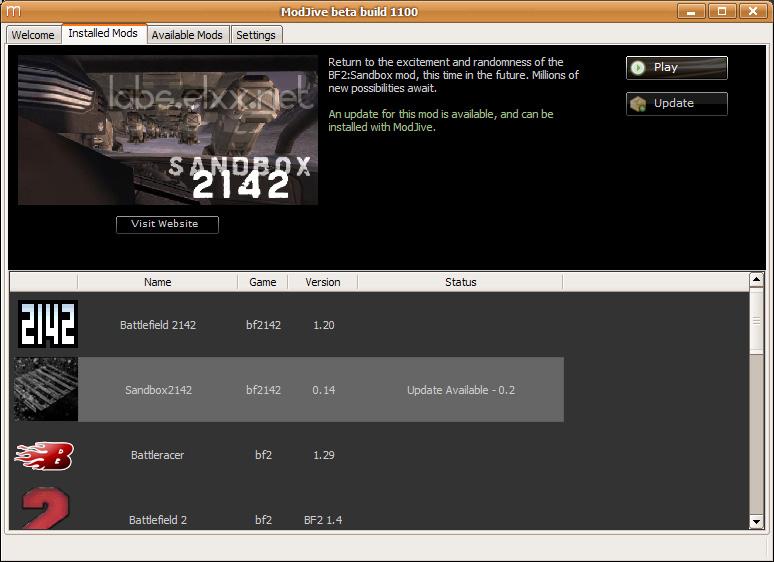
Task: Click the Battlefield 2142 logo icon
Action: [48, 324]
